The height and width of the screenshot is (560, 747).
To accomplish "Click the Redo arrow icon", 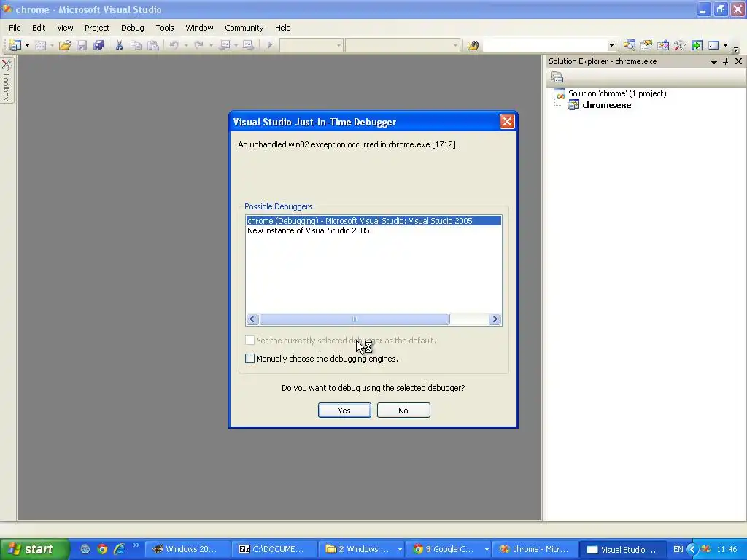I will [x=198, y=45].
